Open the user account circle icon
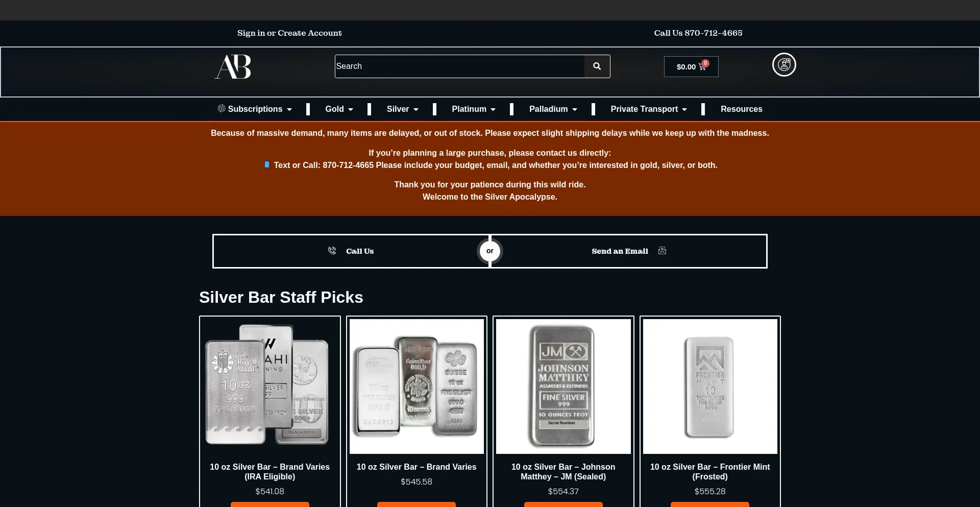980x507 pixels. click(x=784, y=65)
